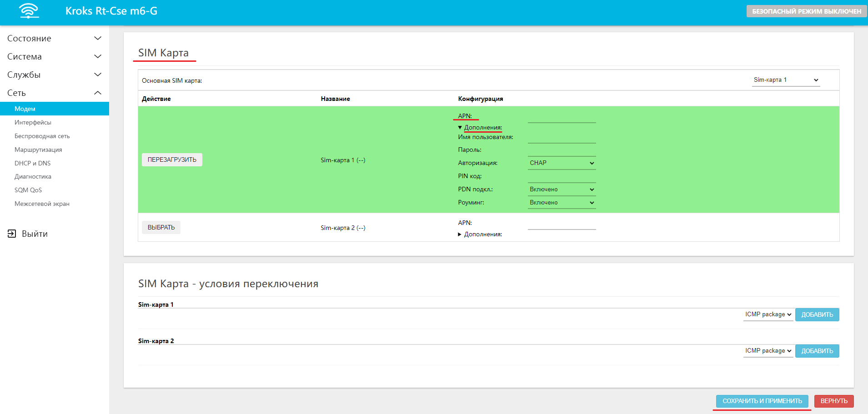
Task: Expand the Состояние menu chevron
Action: pyautogui.click(x=97, y=38)
